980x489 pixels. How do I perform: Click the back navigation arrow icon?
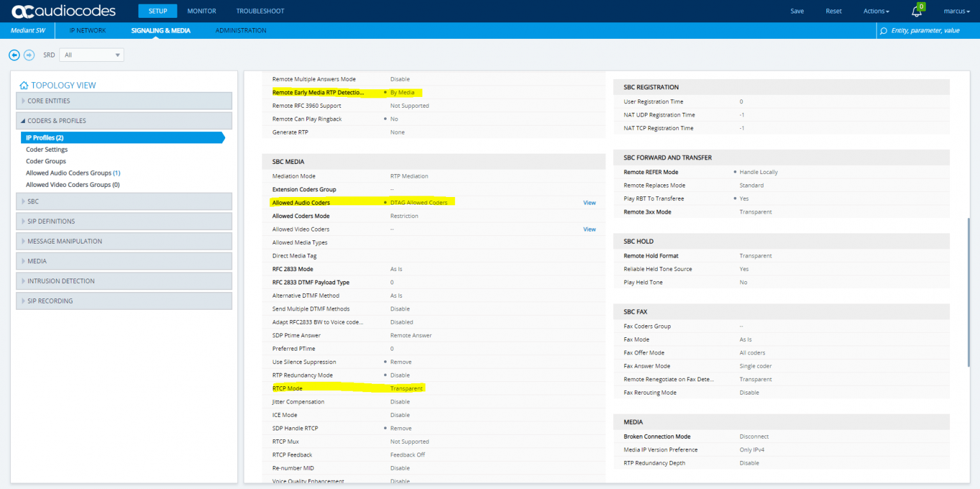click(14, 55)
